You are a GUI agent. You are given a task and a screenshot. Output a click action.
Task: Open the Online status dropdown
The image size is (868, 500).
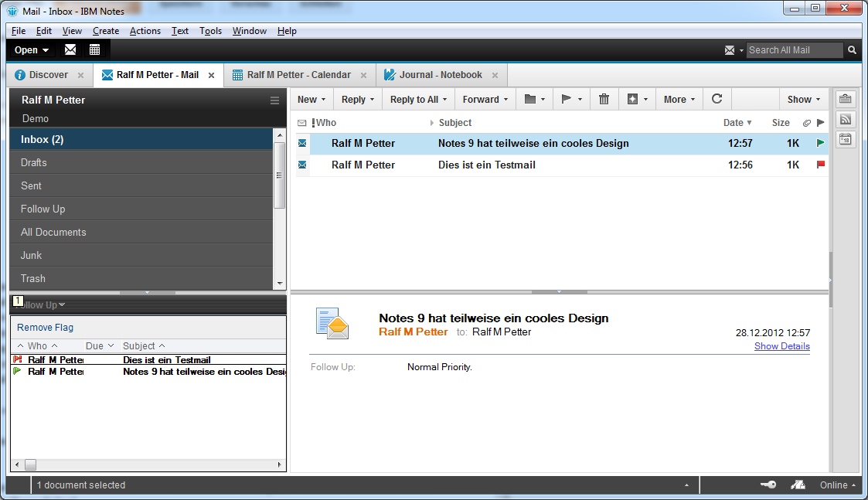(838, 485)
